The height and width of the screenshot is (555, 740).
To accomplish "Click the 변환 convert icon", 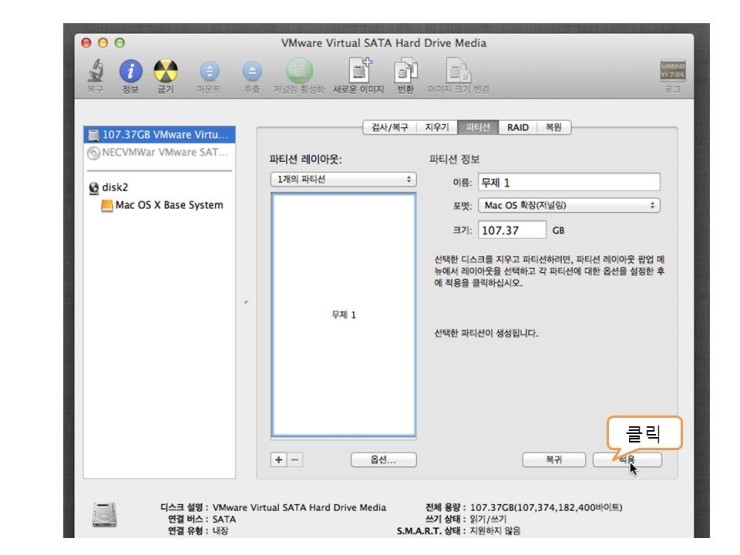I will coord(405,71).
